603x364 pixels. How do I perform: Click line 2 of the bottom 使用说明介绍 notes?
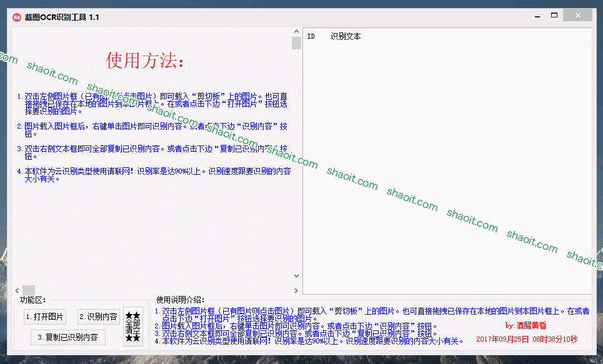point(296,327)
